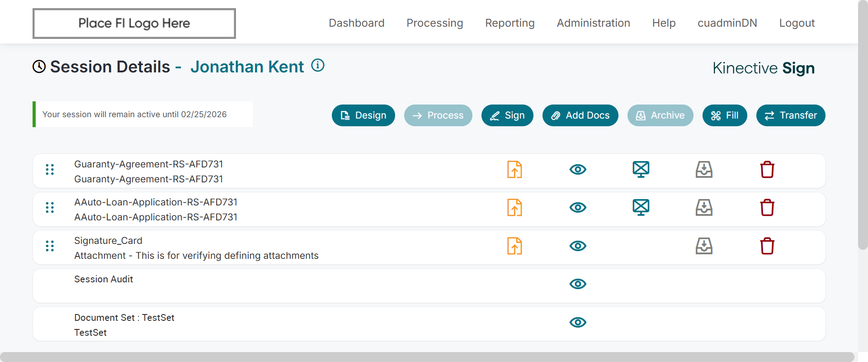Download the Signature_Card document
The width and height of the screenshot is (868, 362).
pyautogui.click(x=704, y=246)
